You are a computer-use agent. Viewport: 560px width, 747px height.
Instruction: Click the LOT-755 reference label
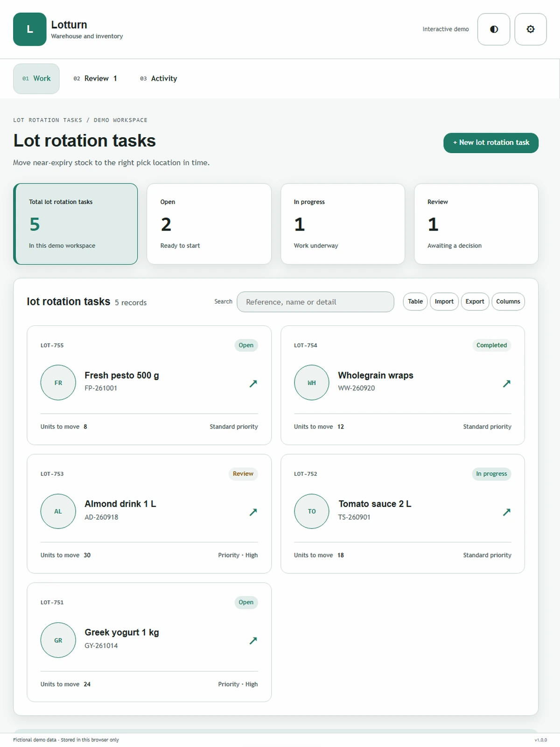[52, 345]
